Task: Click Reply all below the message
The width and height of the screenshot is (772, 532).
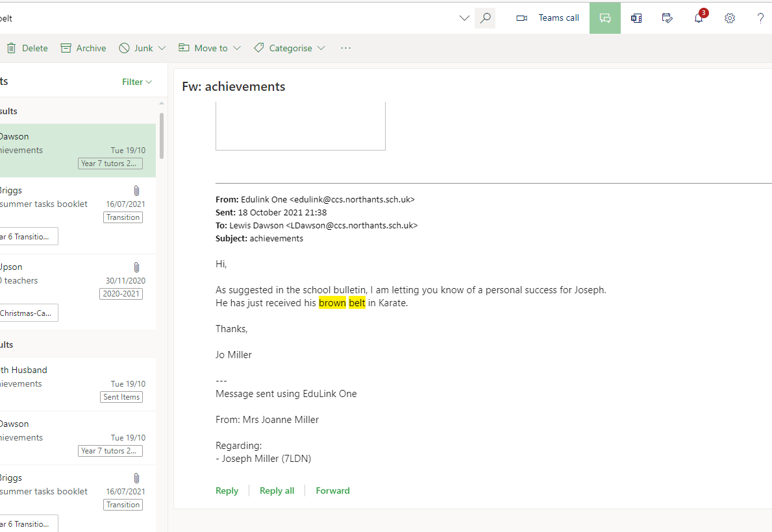Action: pyautogui.click(x=277, y=490)
